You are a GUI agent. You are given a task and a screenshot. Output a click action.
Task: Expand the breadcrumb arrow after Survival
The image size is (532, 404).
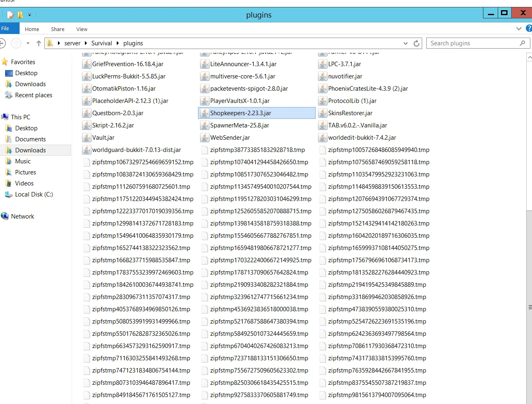118,43
